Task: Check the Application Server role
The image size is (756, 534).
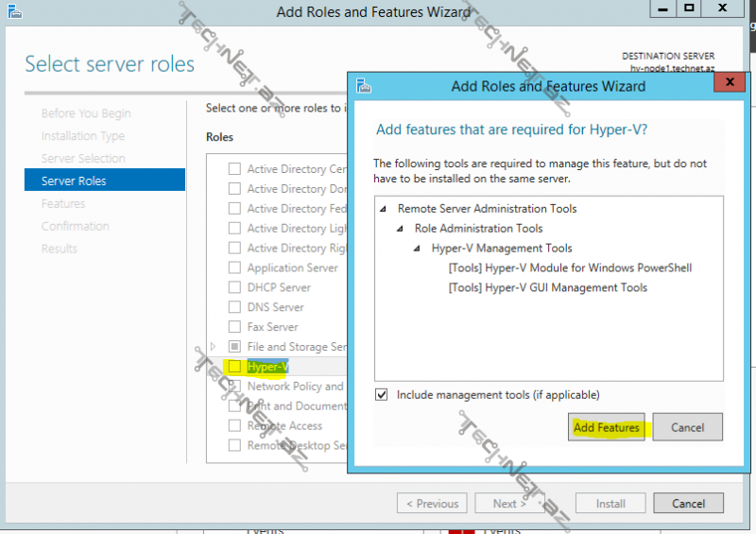Action: pos(234,267)
